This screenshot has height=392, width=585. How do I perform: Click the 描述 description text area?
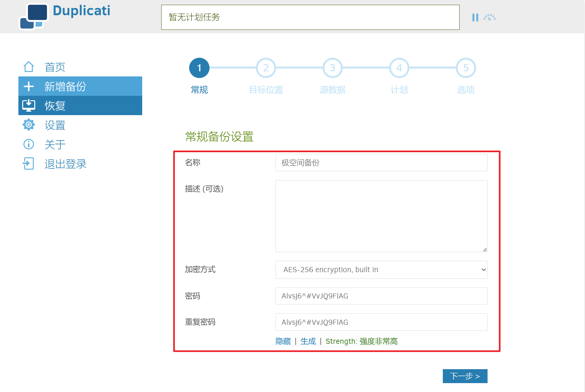[381, 216]
